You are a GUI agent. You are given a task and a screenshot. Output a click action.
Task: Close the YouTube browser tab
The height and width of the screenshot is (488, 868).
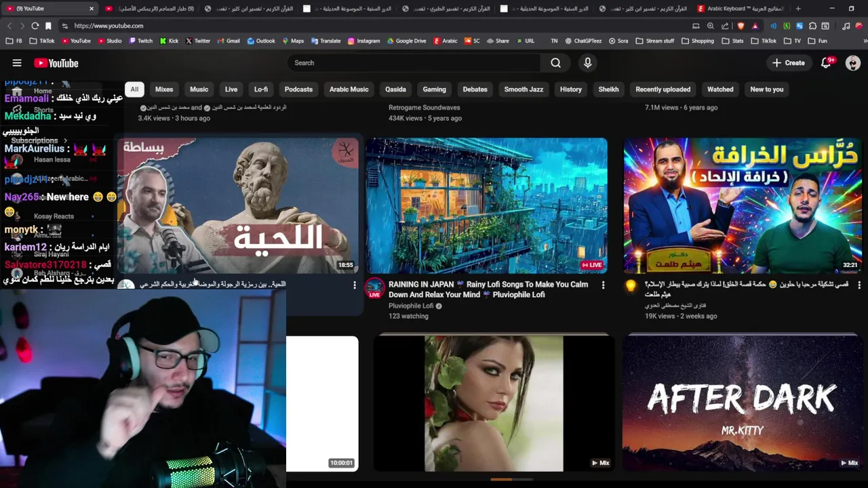coord(92,9)
